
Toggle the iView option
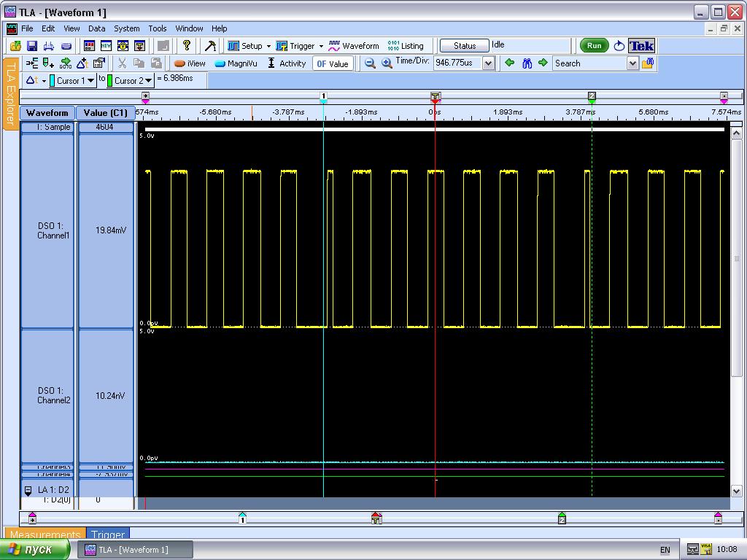coord(190,63)
